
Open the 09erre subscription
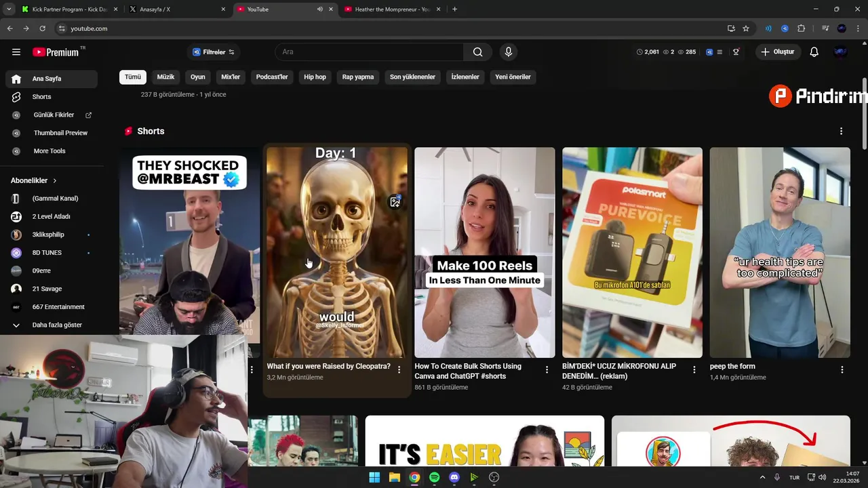(52, 270)
